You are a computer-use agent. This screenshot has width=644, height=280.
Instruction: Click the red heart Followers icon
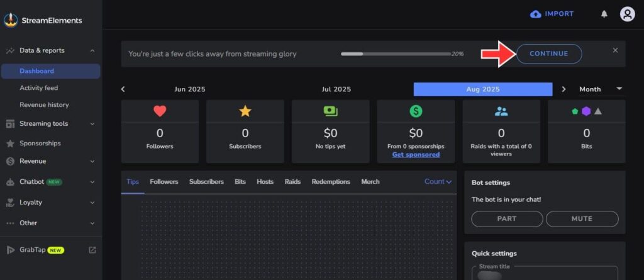160,111
